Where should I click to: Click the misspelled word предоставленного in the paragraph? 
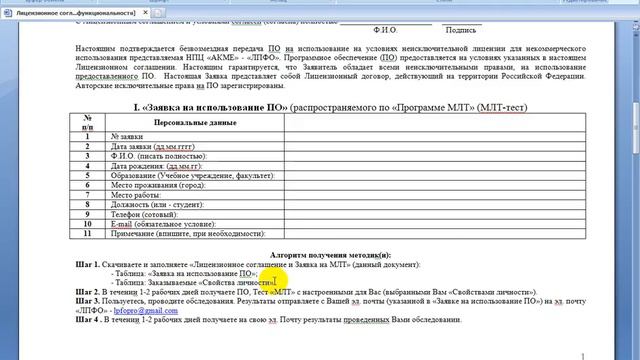tap(107, 76)
